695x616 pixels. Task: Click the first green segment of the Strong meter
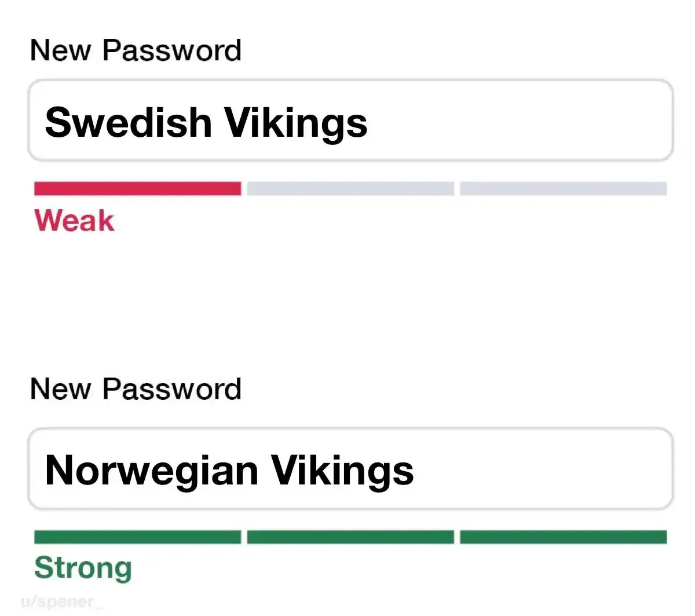[x=137, y=537]
